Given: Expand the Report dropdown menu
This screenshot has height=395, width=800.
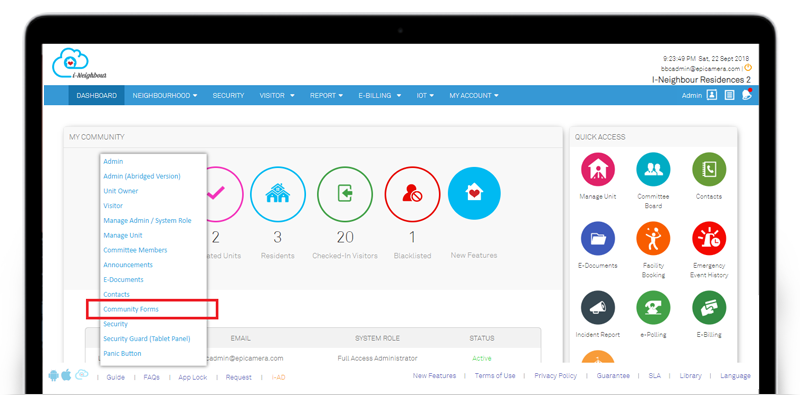Looking at the screenshot, I should 327,95.
